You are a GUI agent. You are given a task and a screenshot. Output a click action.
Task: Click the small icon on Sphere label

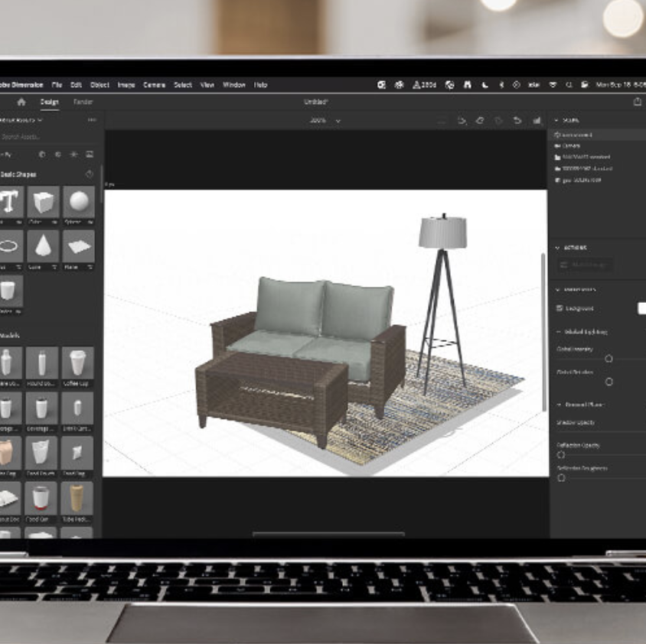(x=90, y=223)
